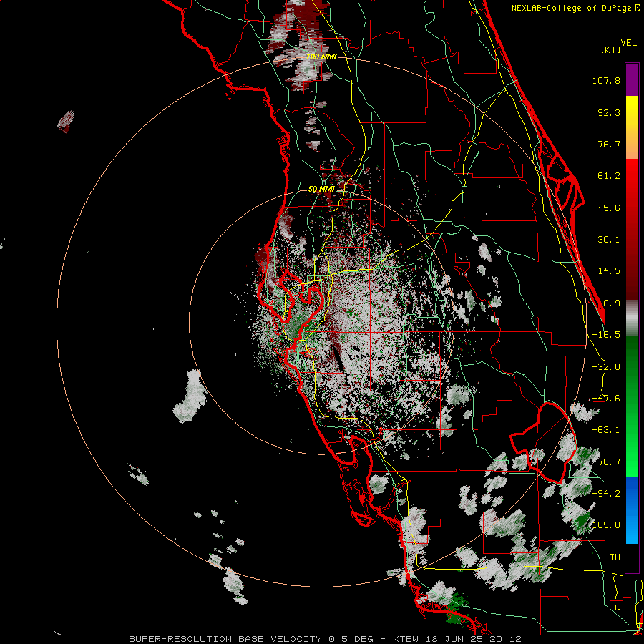
Task: Click the 30.1 velocity legend value
Action: [x=609, y=240]
